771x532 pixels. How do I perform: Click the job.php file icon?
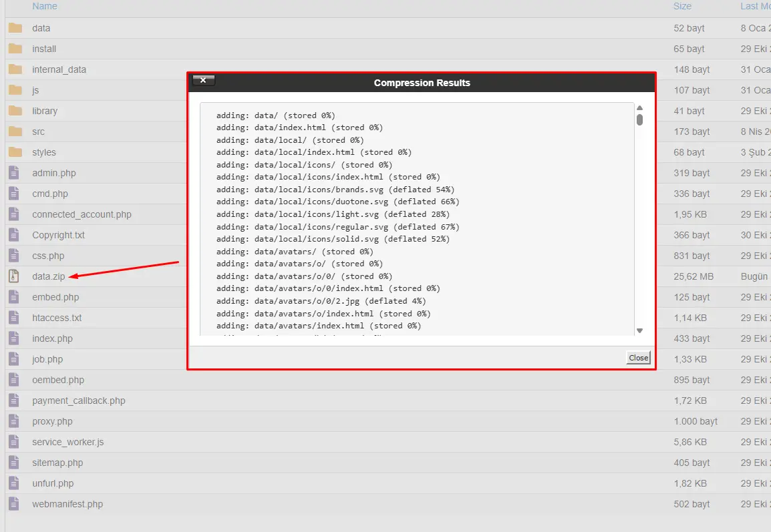(x=14, y=358)
